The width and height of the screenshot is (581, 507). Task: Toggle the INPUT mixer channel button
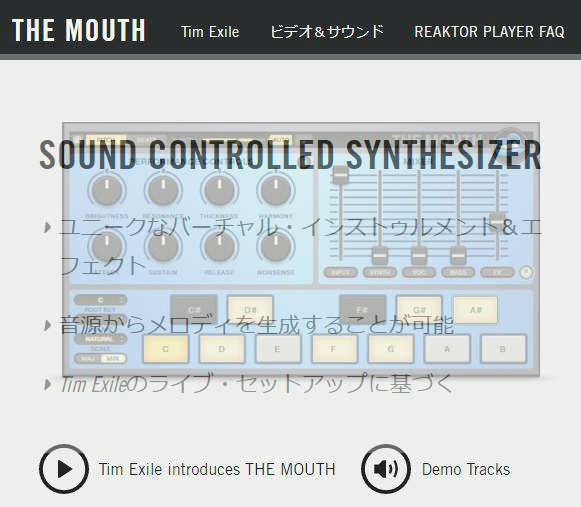(x=341, y=272)
